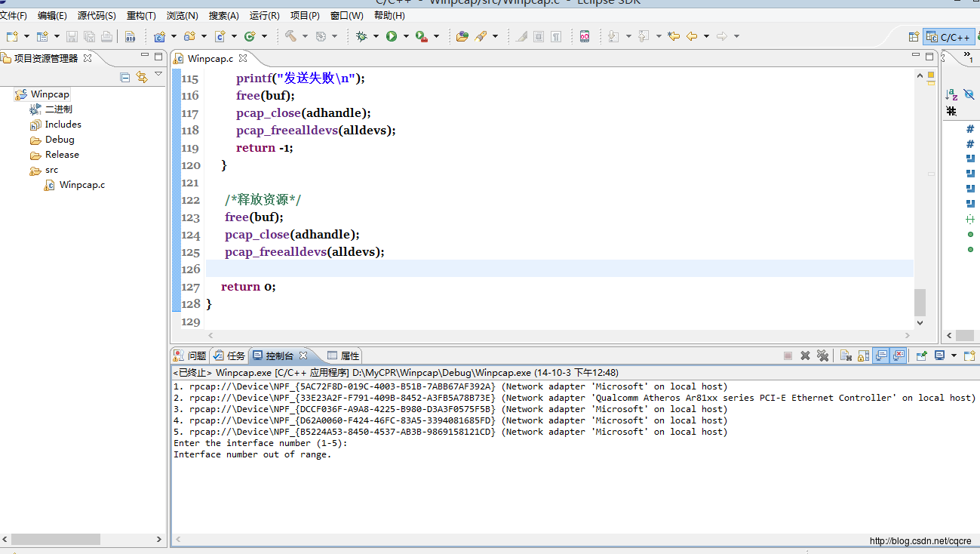Click the green Run button icon
The image size is (980, 554).
[392, 36]
